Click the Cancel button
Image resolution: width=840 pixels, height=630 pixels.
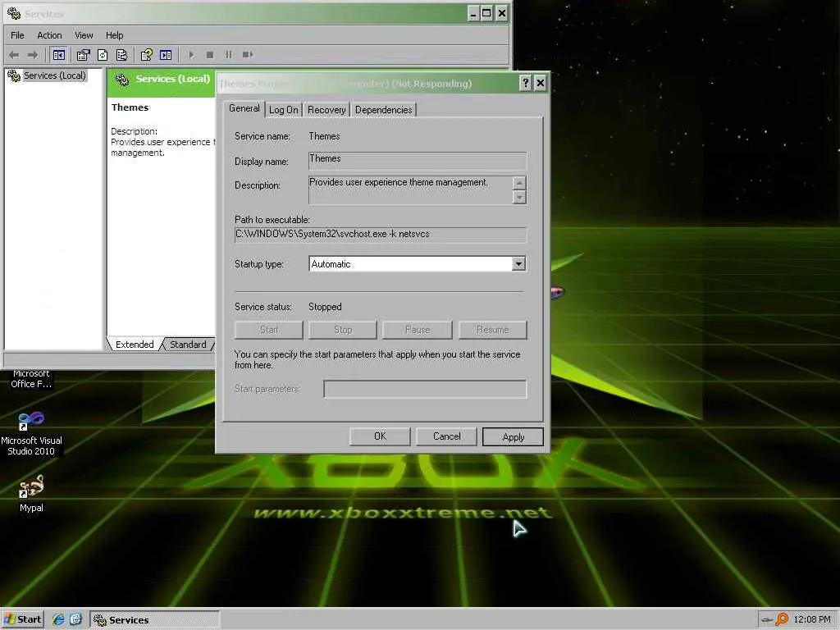tap(446, 436)
